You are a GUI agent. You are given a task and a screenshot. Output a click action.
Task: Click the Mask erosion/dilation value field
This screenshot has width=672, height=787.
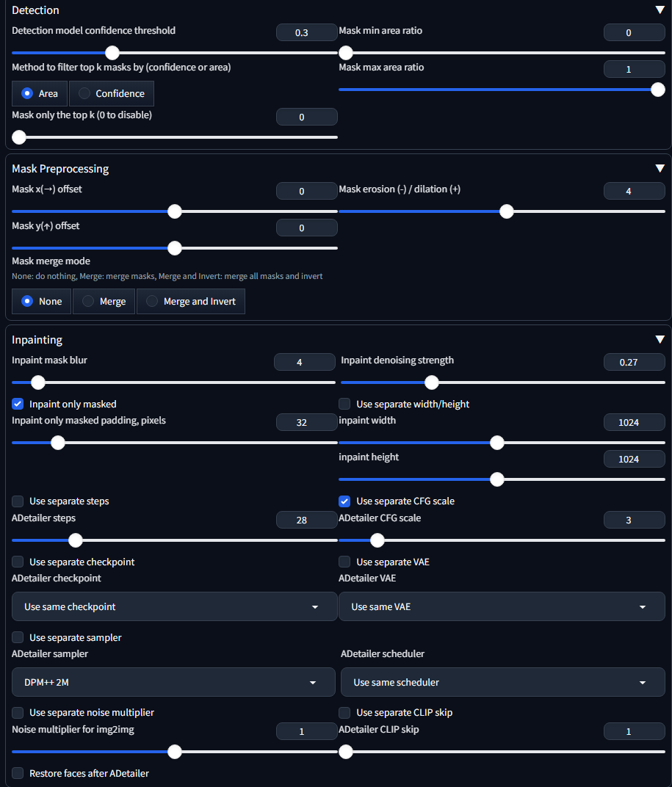[x=634, y=191]
